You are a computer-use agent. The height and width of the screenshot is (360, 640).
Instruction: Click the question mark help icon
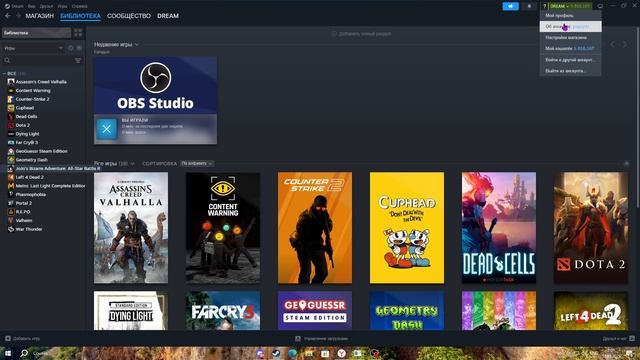(544, 6)
